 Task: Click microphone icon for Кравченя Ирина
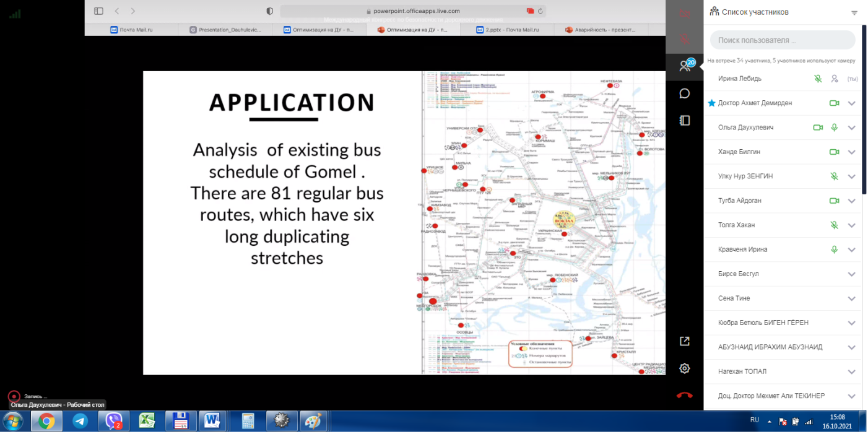[x=835, y=250]
